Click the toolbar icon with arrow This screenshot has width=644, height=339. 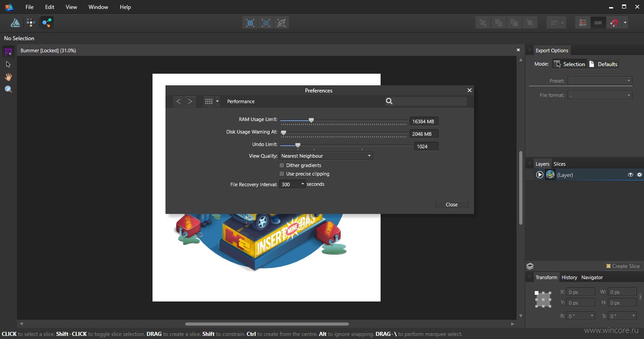598,23
